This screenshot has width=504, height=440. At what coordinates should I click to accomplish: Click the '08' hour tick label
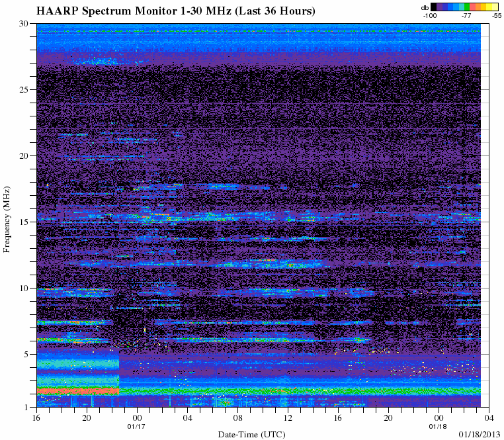click(x=237, y=418)
